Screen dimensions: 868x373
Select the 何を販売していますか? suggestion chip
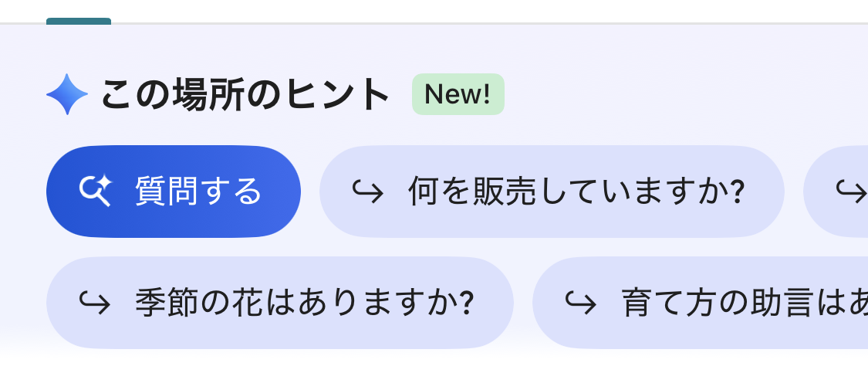pos(552,191)
